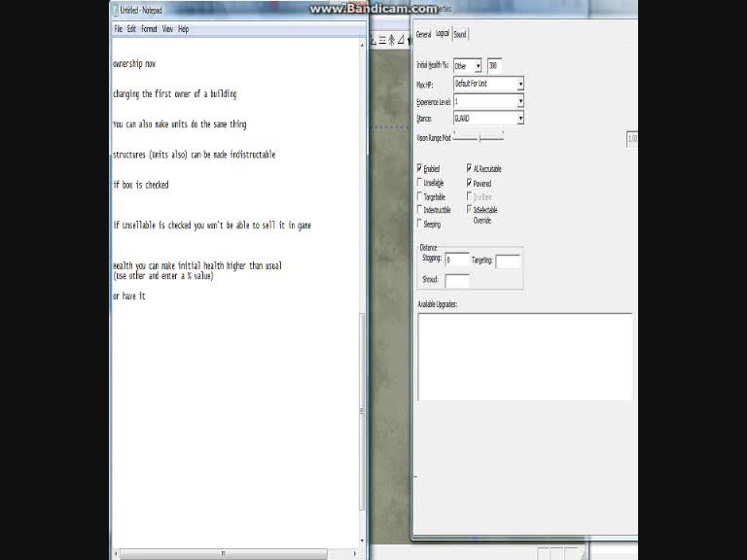747x560 pixels.
Task: Click the vision range value box
Action: (631, 139)
